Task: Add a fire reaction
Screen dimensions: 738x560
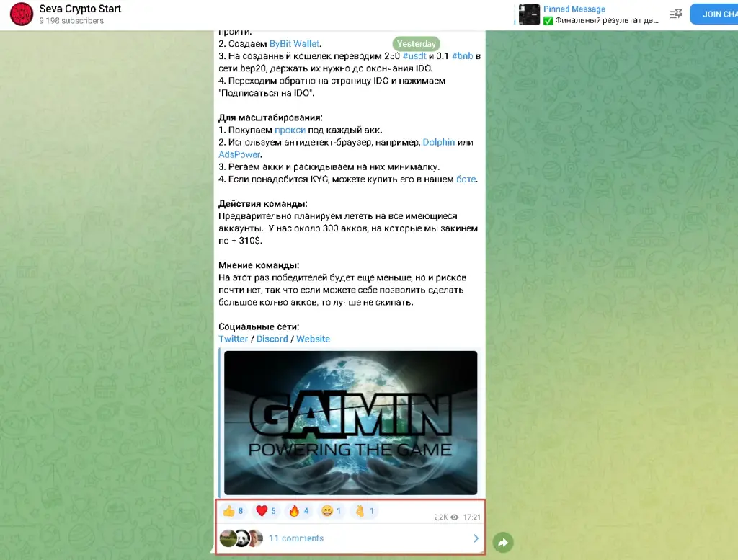Action: 299,511
